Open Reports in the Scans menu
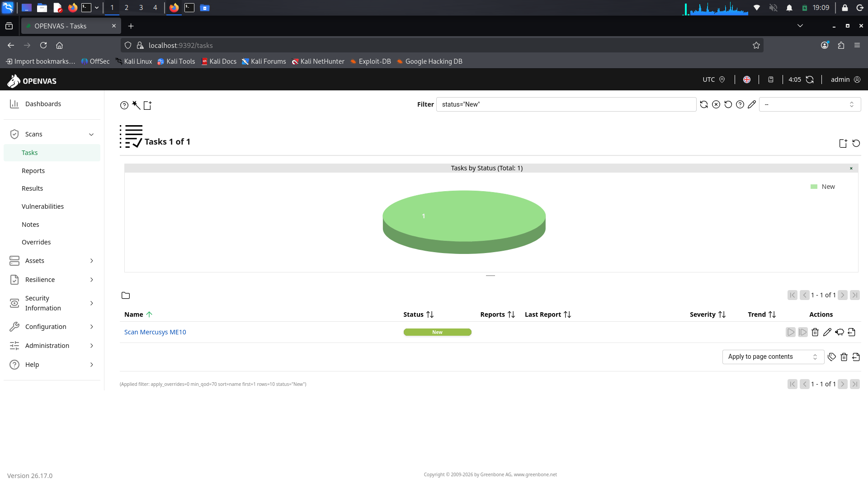Screen dimensions: 868x488 (x=33, y=171)
